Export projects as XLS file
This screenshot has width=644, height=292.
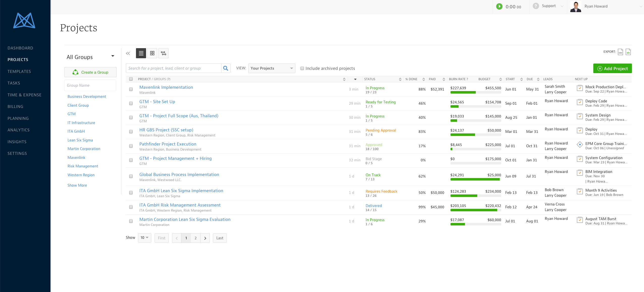click(628, 52)
